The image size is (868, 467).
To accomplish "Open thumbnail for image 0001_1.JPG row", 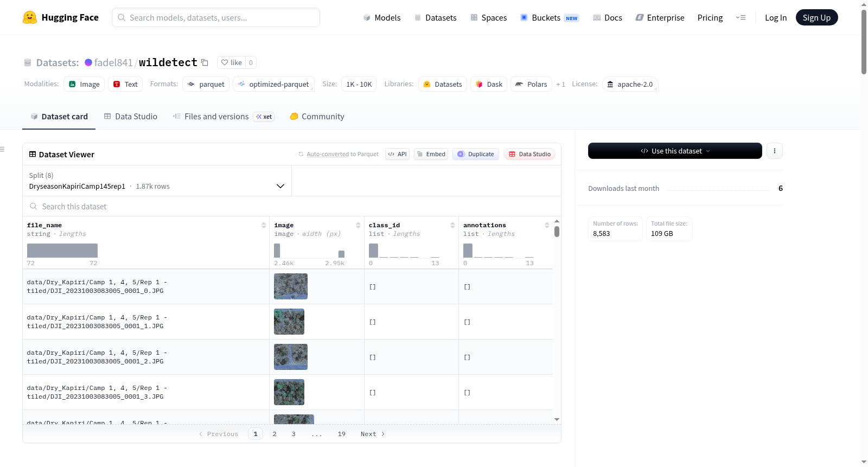I will (289, 322).
